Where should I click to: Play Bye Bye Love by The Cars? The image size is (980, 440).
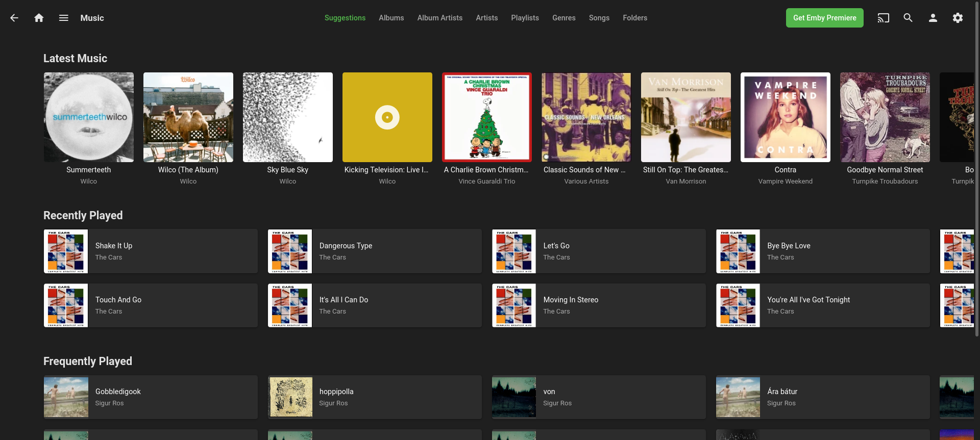(x=823, y=251)
